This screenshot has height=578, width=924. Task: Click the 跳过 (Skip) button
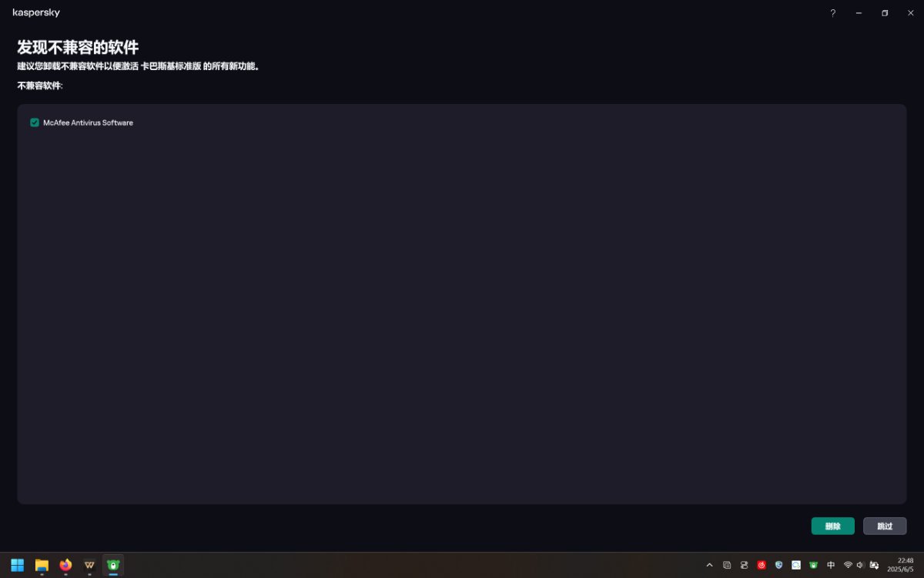885,526
